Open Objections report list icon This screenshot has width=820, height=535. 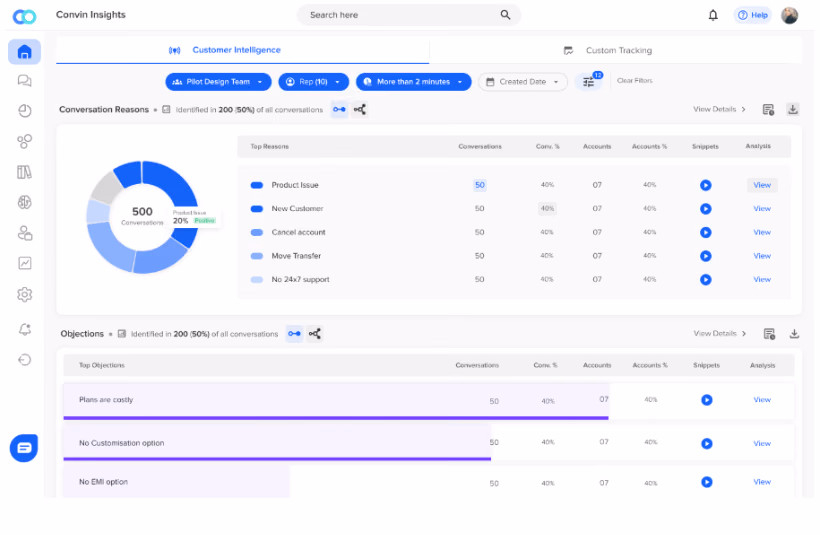tap(769, 334)
